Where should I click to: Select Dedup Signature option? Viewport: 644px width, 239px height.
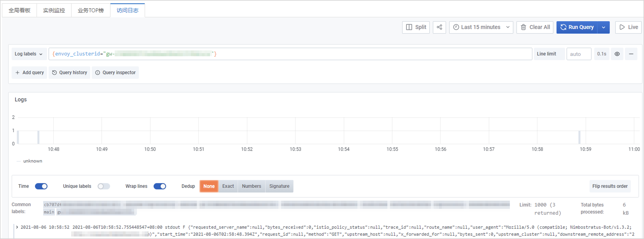point(279,186)
